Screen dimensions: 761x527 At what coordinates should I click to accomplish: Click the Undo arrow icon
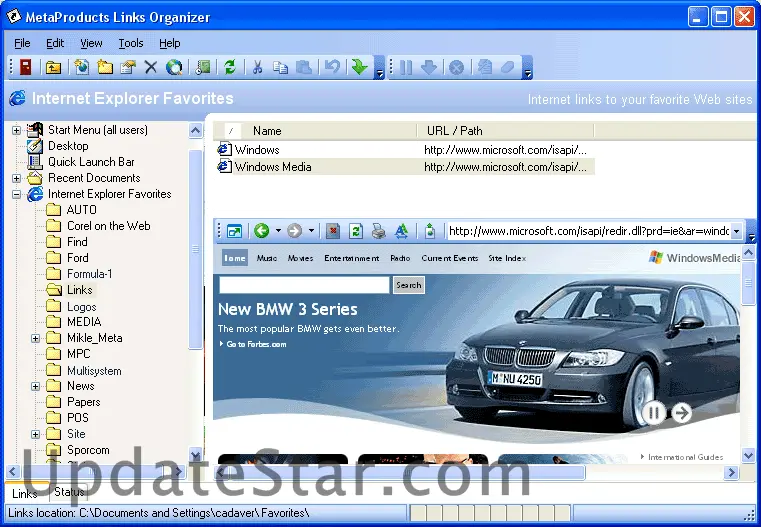(x=332, y=66)
